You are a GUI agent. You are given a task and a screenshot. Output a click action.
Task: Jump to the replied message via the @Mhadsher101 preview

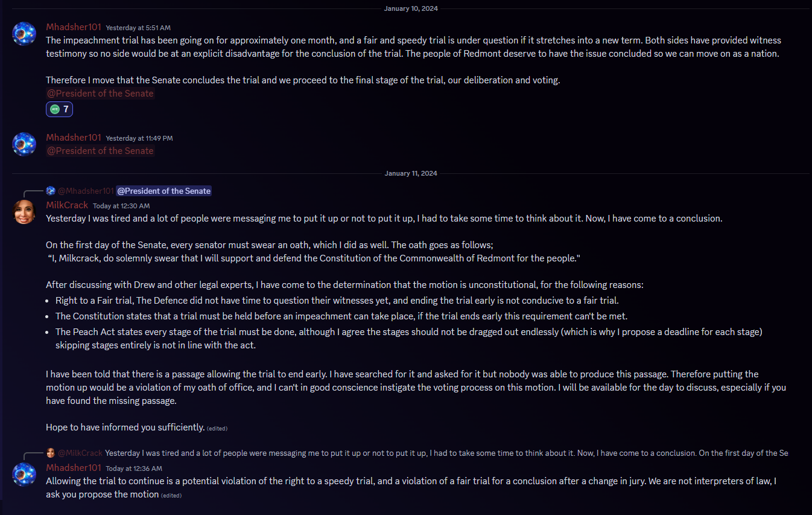click(86, 191)
